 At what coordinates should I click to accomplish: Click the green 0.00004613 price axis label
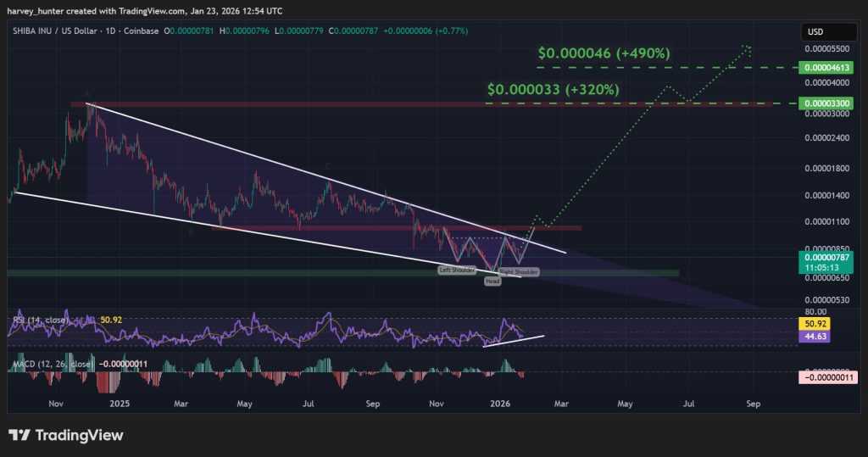point(827,66)
